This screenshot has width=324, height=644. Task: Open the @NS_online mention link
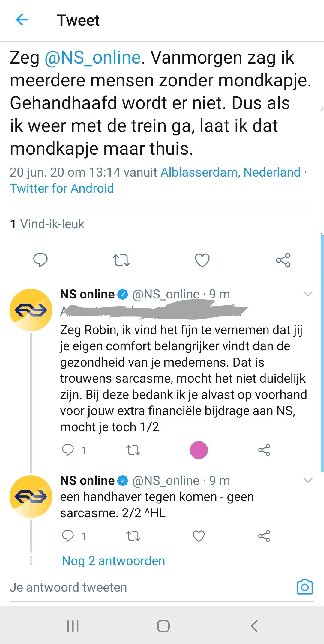pyautogui.click(x=93, y=58)
